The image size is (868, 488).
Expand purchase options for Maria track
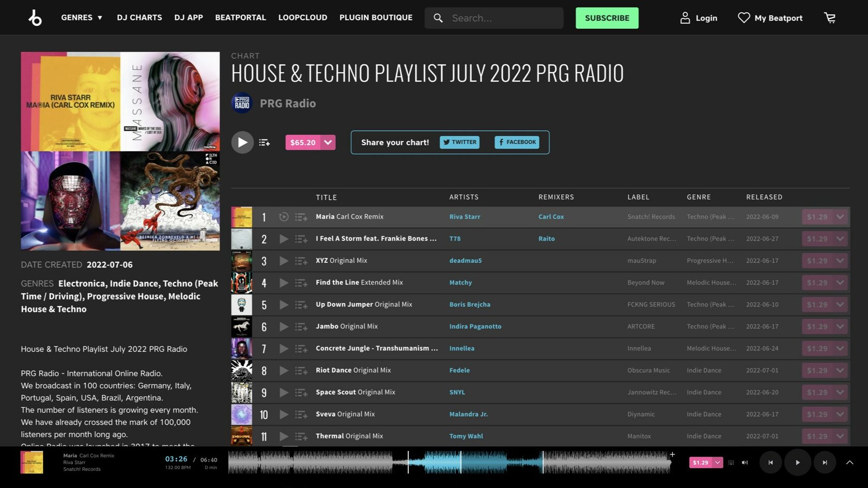[x=840, y=217]
